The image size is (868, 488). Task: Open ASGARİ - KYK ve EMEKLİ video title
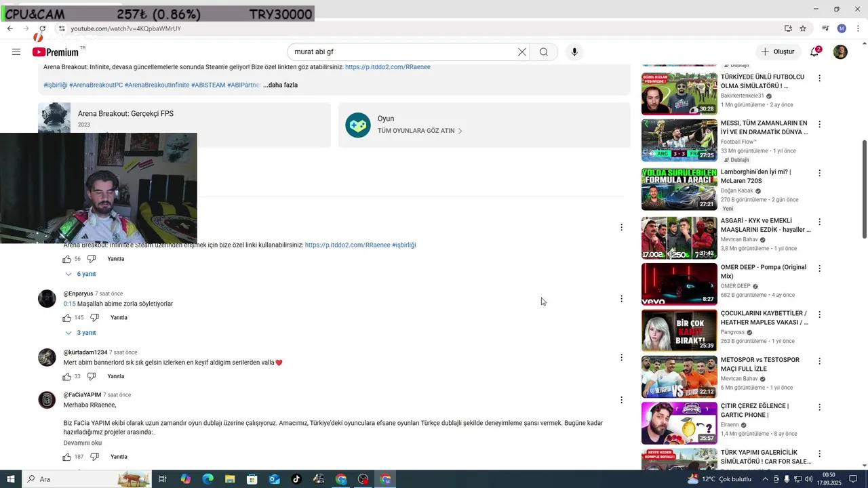[766, 225]
